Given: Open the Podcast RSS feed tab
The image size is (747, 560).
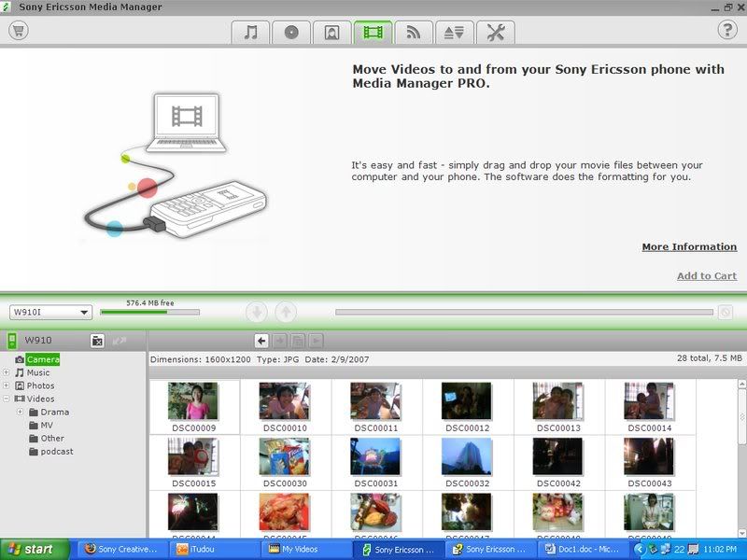Looking at the screenshot, I should coord(414,32).
